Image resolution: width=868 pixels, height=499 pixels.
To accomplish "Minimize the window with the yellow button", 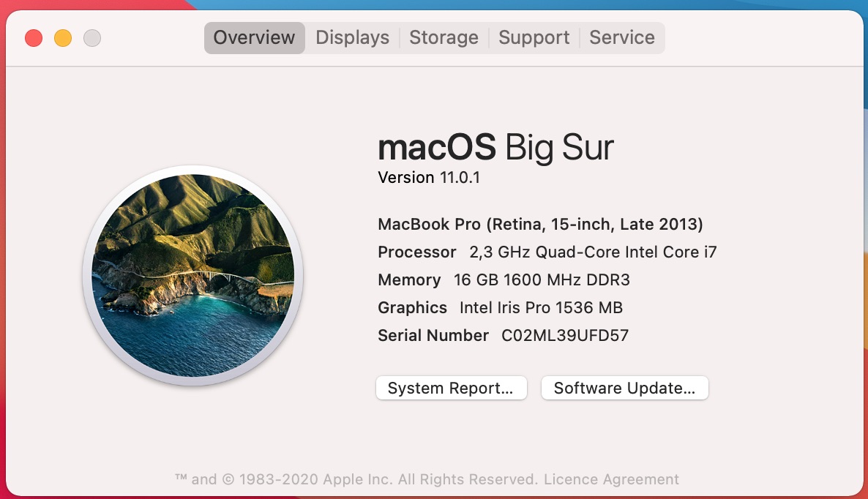I will pos(63,38).
